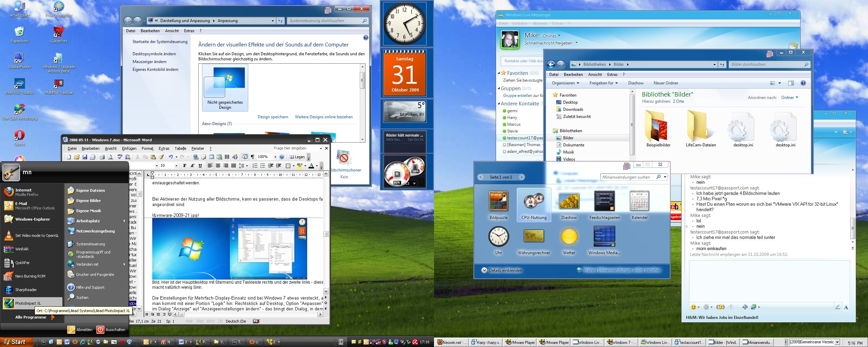Toggle underline formatting (U) in Word
Screen dimensions: 868x347
(200, 165)
